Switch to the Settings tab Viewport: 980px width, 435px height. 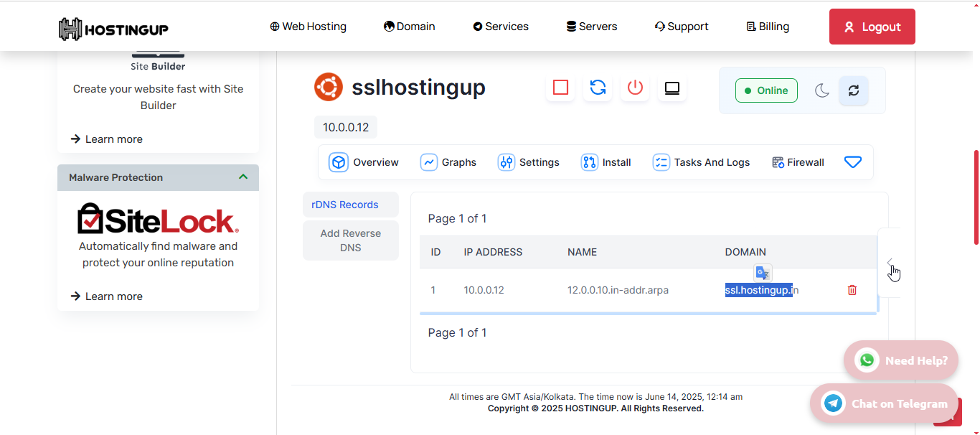(x=529, y=162)
